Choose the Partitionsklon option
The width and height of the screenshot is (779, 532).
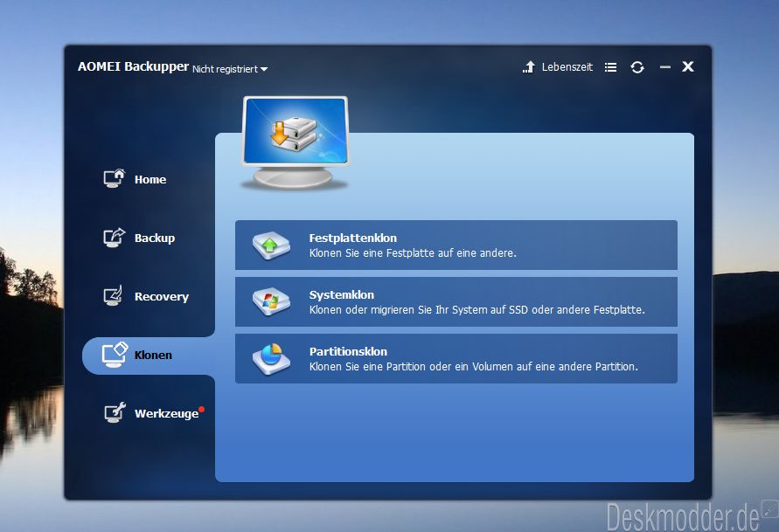coord(456,358)
